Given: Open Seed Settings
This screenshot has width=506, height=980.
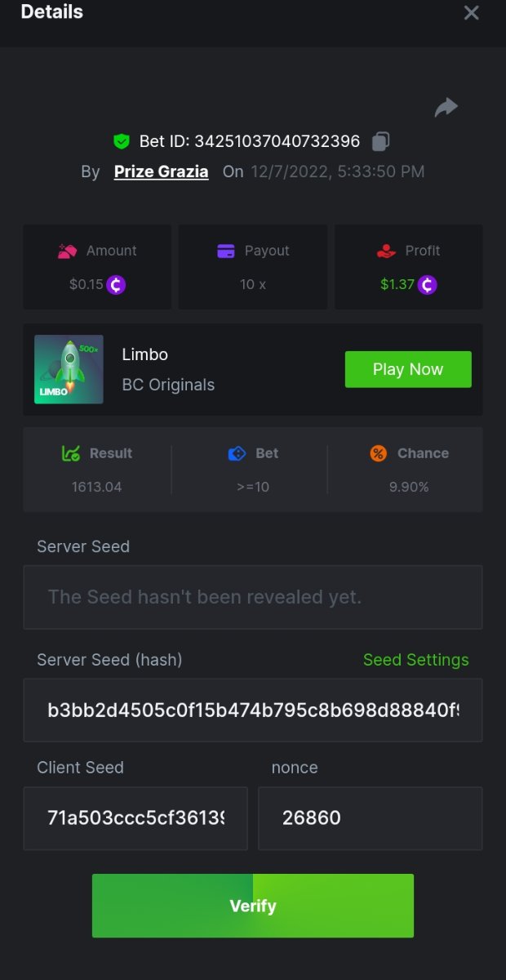Looking at the screenshot, I should (x=415, y=660).
